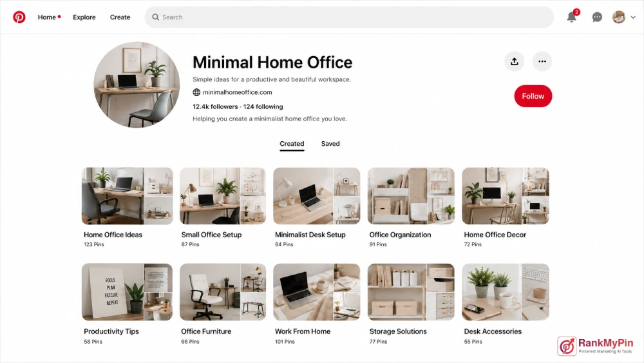644x363 pixels.
Task: Click the "101 Pins" count text
Action: (x=285, y=342)
